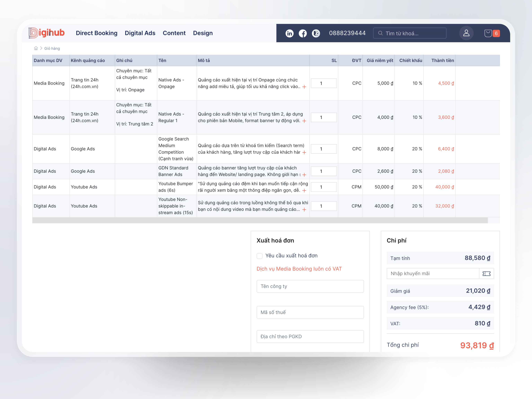Viewport: 532px width, 399px height.
Task: Click the home icon in the breadcrumb
Action: [x=36, y=48]
